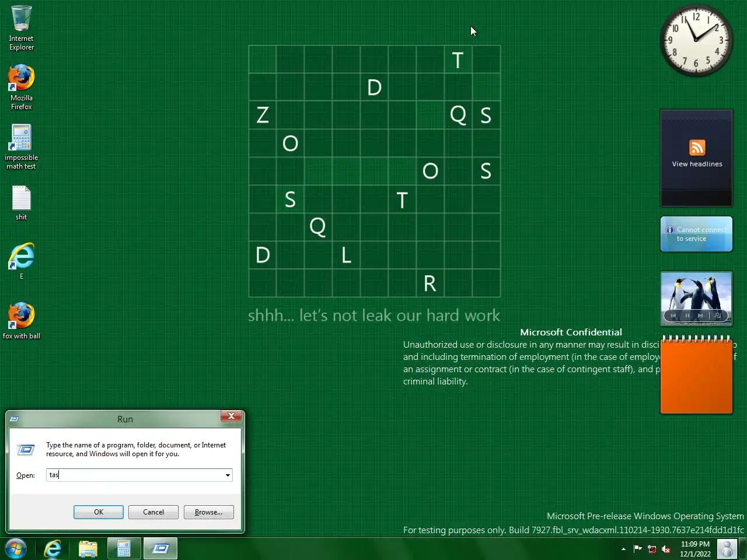Screen dimensions: 747x560
Task: Launch Internet Explorer from the taskbar
Action: coord(53,548)
